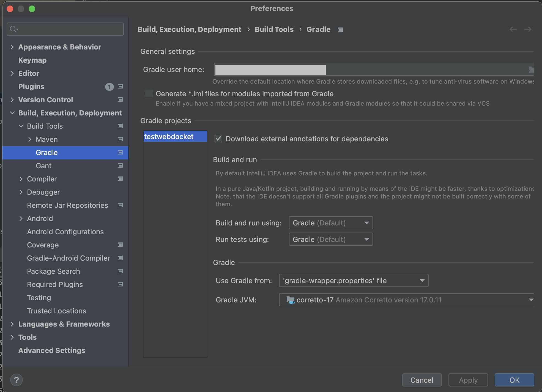Open the Use Gradle from dropdown
542x392 pixels.
click(354, 281)
